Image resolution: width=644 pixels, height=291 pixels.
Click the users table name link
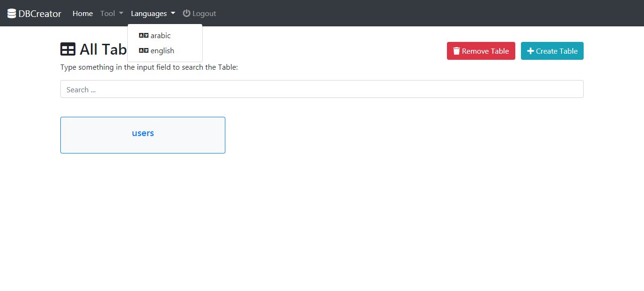coord(143,133)
